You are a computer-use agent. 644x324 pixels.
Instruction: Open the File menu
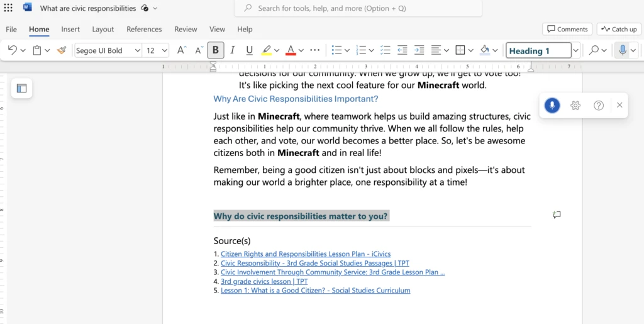[11, 29]
